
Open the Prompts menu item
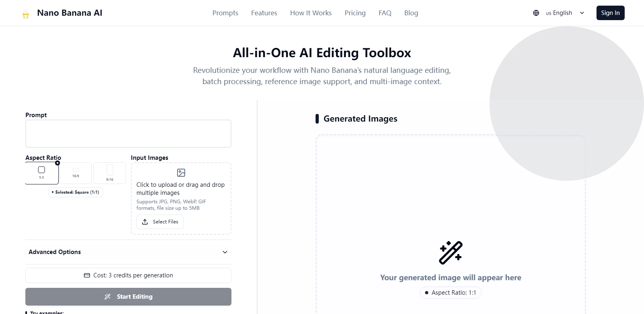coord(225,13)
